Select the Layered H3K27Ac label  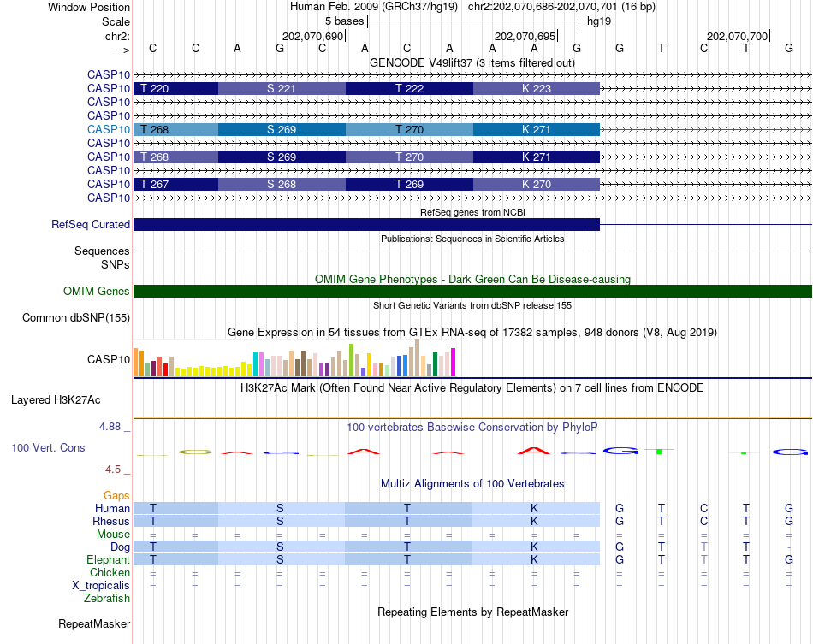[56, 400]
